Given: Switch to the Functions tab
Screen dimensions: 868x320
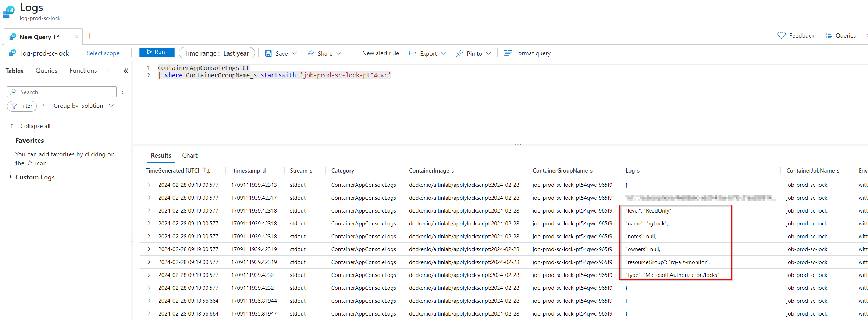Looking at the screenshot, I should 83,71.
